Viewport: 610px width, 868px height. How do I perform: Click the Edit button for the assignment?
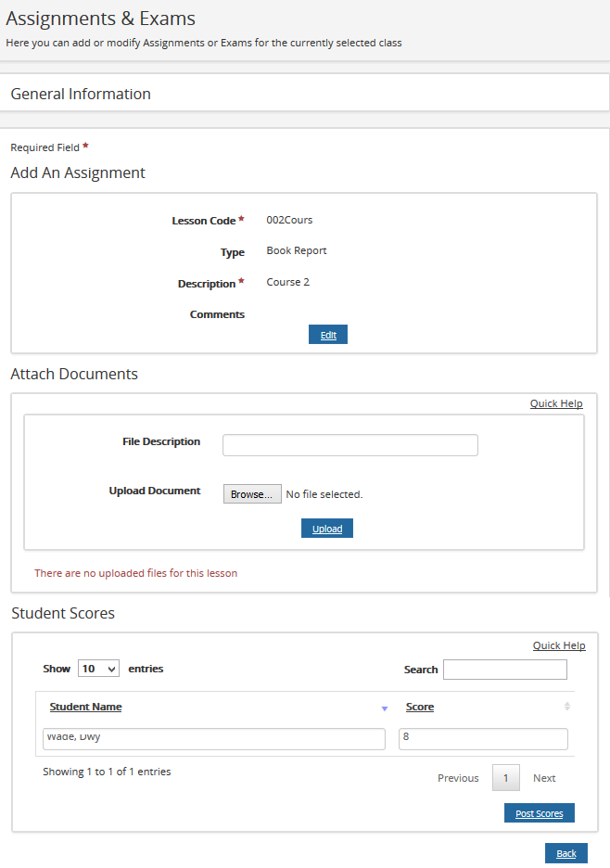(x=328, y=335)
